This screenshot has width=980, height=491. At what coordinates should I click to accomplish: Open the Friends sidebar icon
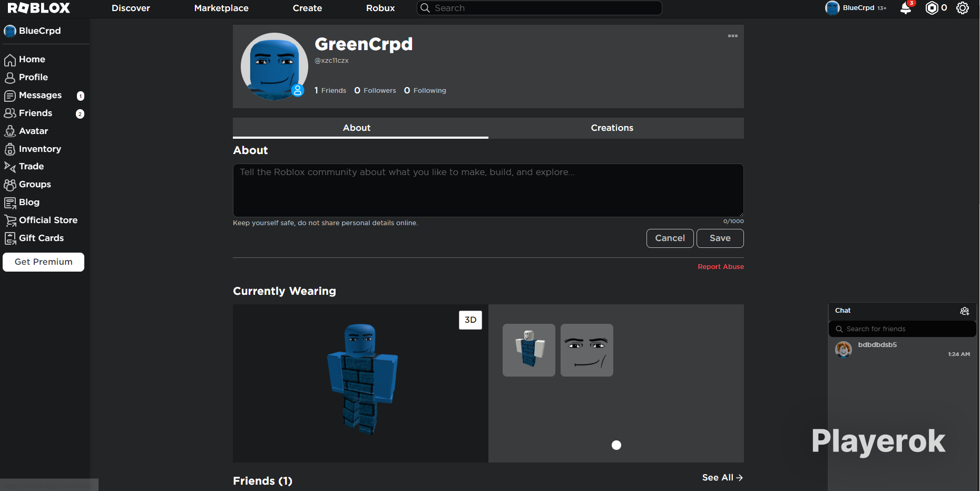click(10, 113)
